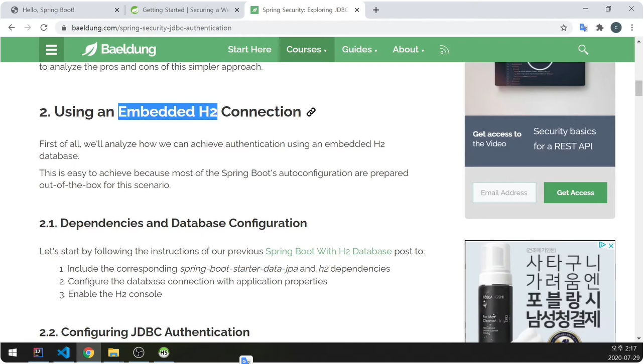Click the Configuring JDBC Authentication heading
The height and width of the screenshot is (364, 644).
pos(145,332)
